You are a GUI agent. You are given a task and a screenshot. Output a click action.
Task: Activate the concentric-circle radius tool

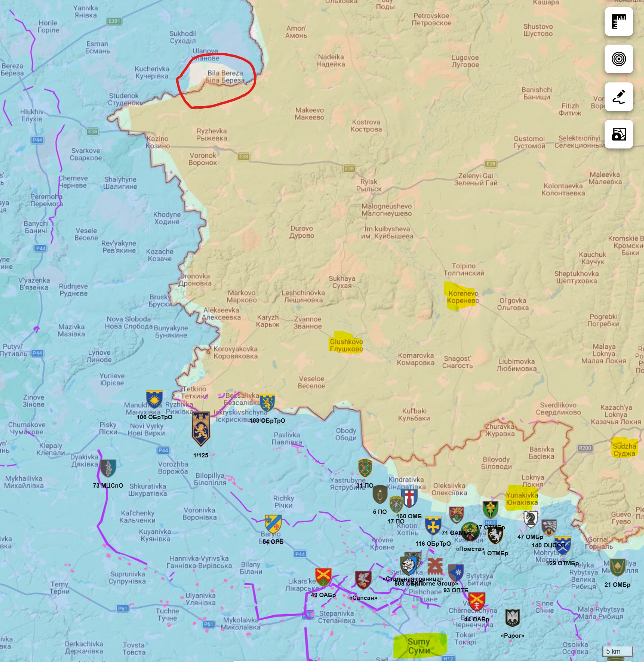click(619, 59)
